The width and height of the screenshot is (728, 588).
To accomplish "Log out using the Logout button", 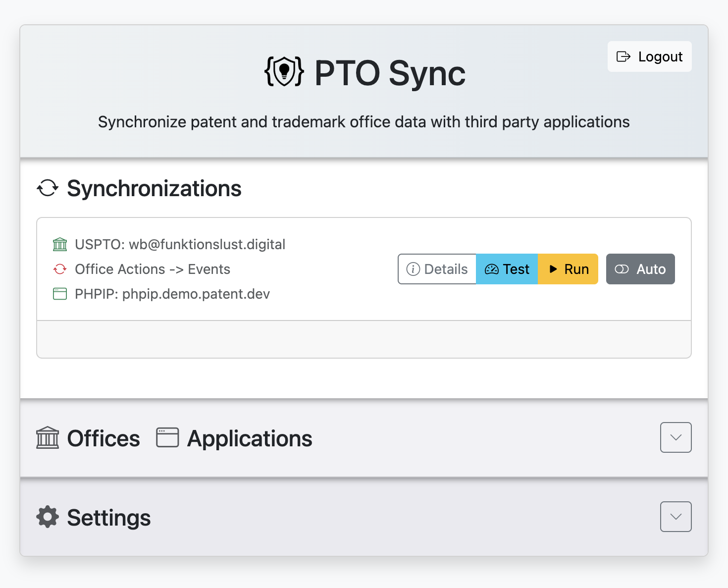I will (x=649, y=56).
